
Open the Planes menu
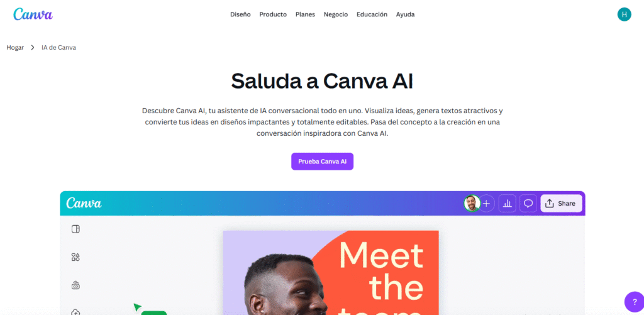305,14
